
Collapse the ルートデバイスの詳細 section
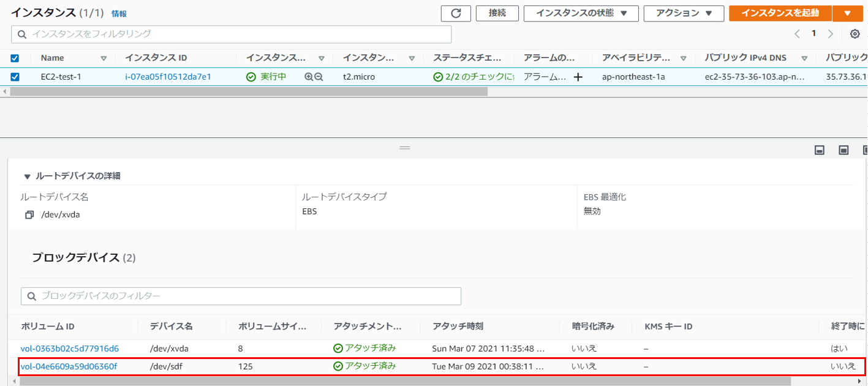[x=27, y=176]
